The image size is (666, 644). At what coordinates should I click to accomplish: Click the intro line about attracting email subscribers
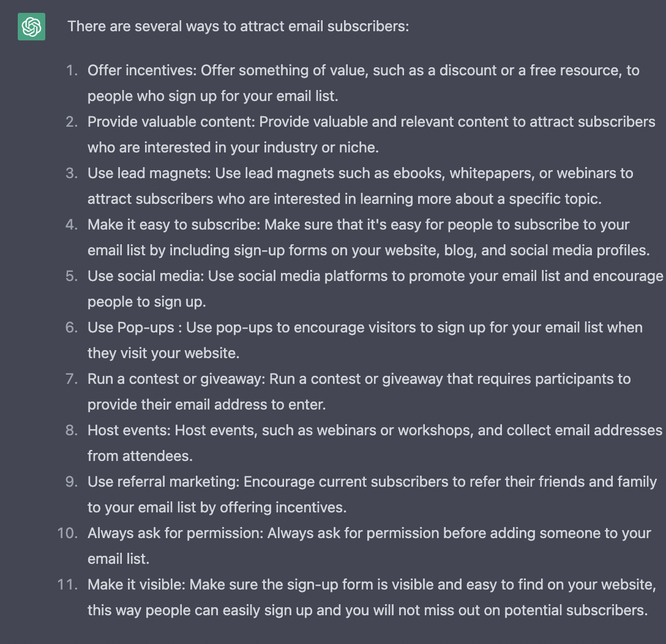(x=238, y=26)
